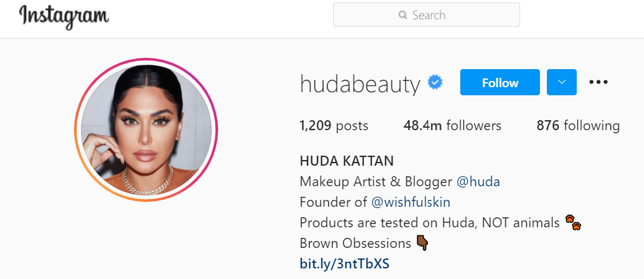Viewport: 644px width, 279px height.
Task: Click the 1,209 posts count
Action: (x=334, y=125)
